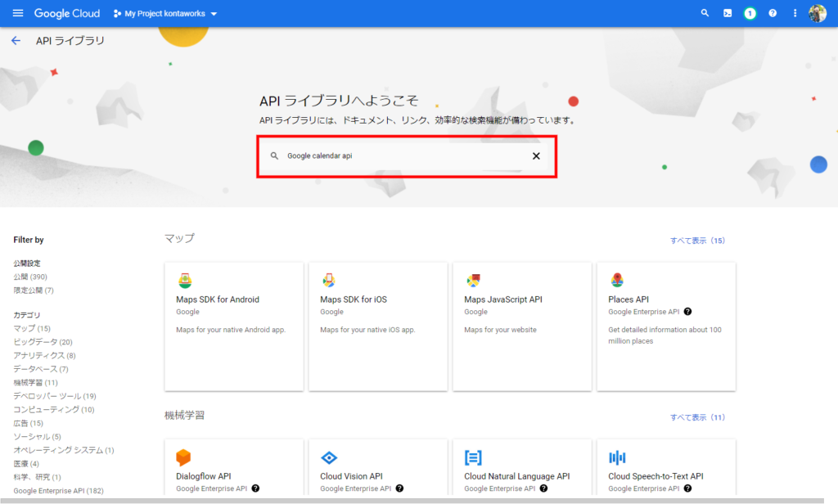This screenshot has width=838, height=504.
Task: Click the horizontal scrollbar at the page bottom
Action: (412, 501)
